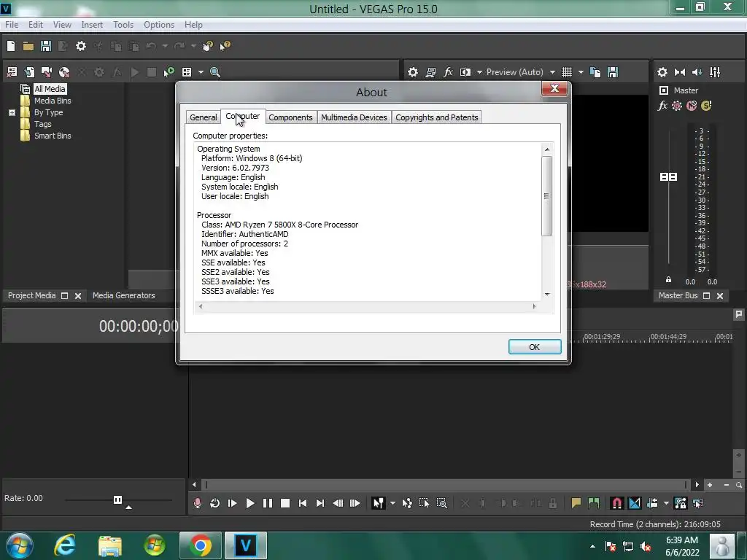Launch interactive tutorials hand icon
Viewport: 747px width, 560px height.
207,46
